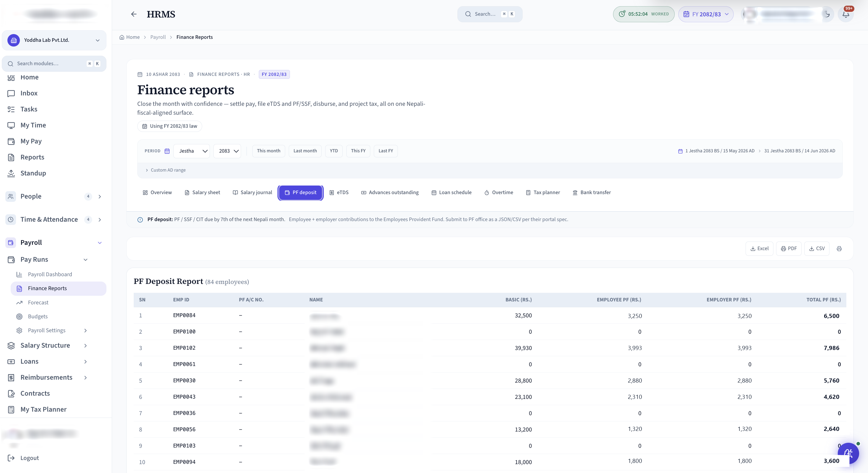
Task: Open Home in the sidebar
Action: [x=54, y=77]
